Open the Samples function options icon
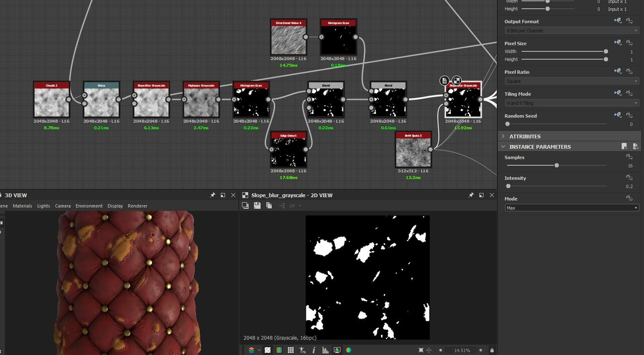 click(629, 157)
